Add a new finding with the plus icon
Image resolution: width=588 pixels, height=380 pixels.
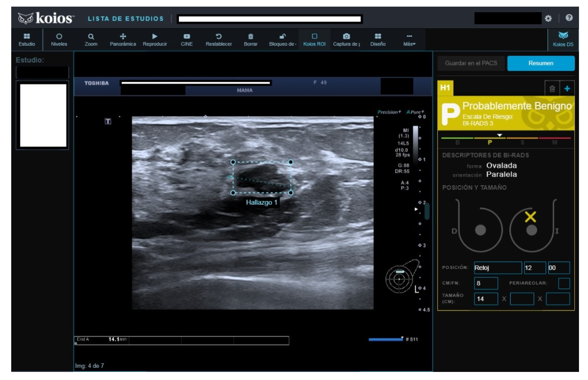(x=567, y=88)
